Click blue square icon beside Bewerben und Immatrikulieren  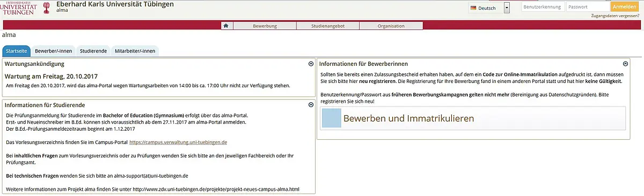(x=331, y=118)
